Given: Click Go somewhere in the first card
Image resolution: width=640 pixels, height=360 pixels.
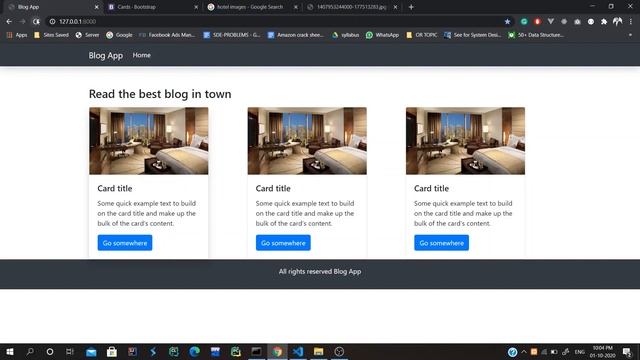Looking at the screenshot, I should (x=125, y=243).
